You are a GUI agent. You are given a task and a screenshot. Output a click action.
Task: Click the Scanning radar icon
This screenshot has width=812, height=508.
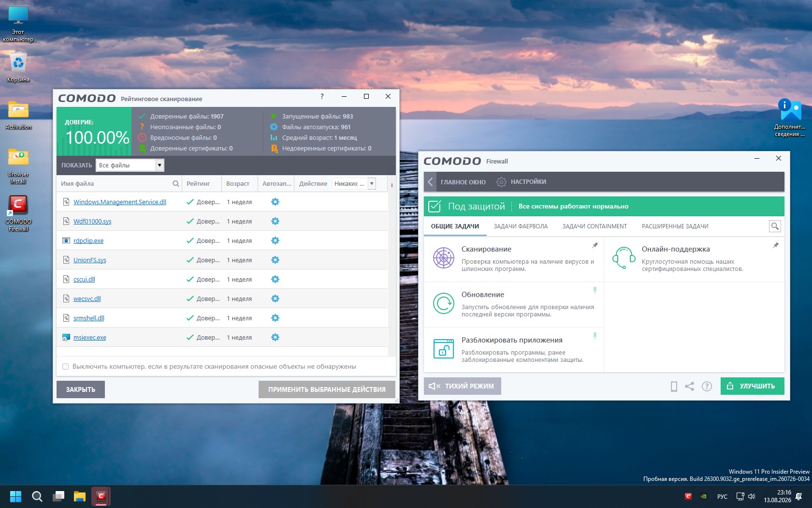(x=443, y=258)
